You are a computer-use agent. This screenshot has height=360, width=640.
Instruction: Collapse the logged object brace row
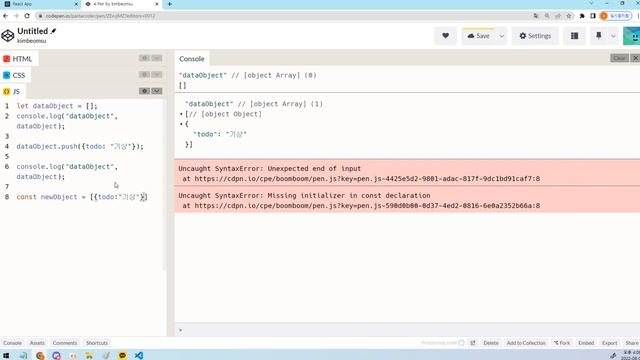tap(181, 124)
